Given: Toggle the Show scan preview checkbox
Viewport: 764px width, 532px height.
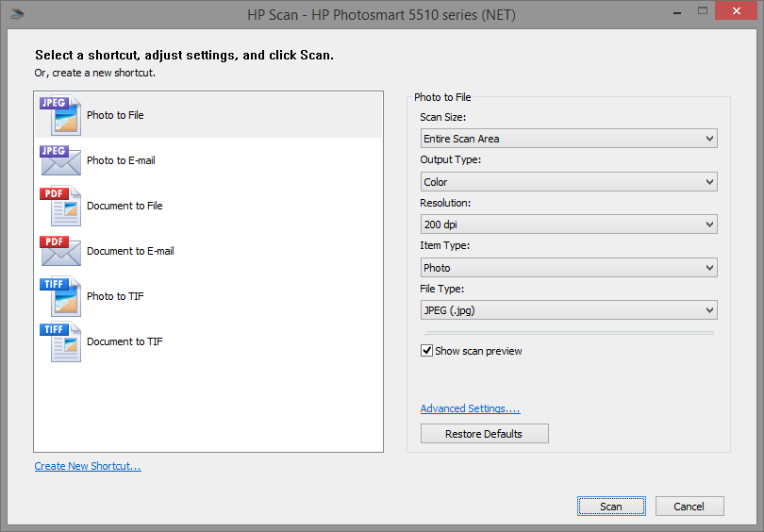Looking at the screenshot, I should click(427, 351).
